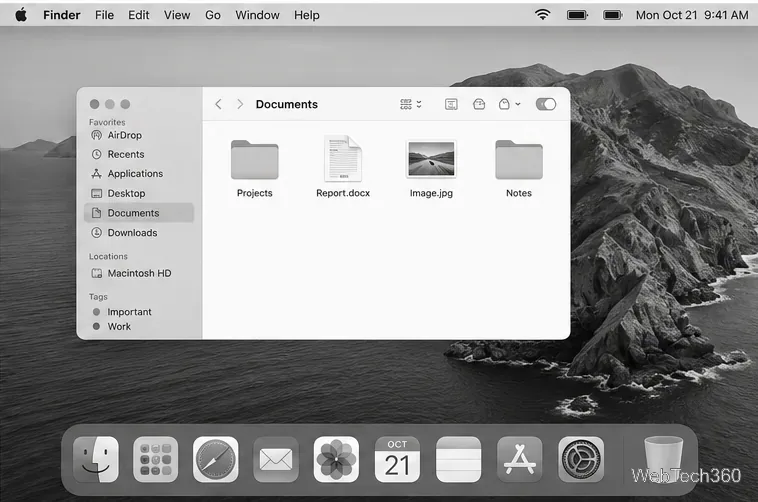Open the Edit menu
The image size is (758, 502).
click(x=139, y=15)
